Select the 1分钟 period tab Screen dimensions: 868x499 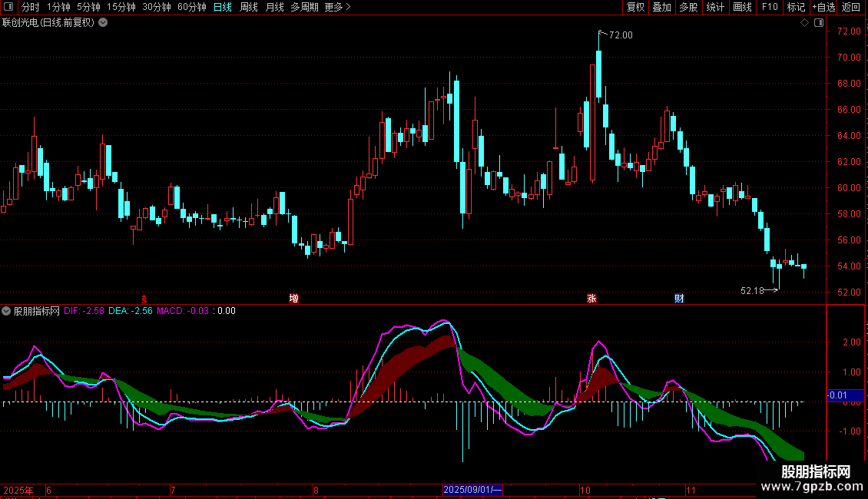(58, 7)
